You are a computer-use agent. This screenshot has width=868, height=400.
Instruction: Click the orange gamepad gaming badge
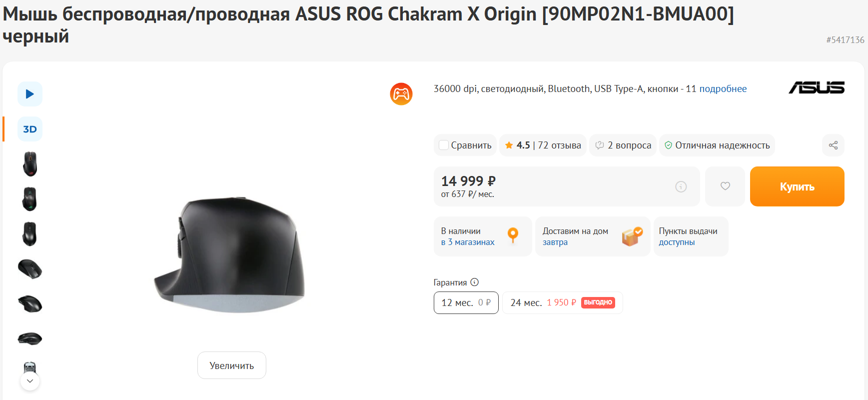point(401,94)
